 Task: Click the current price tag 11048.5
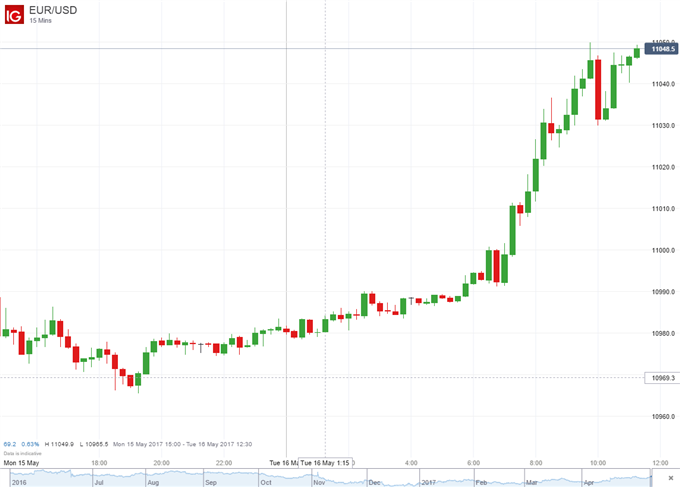tap(662, 49)
